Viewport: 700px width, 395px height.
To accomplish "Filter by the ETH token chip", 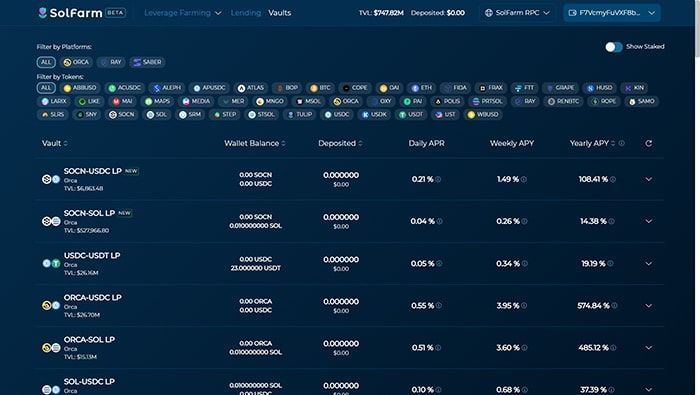I will (422, 88).
